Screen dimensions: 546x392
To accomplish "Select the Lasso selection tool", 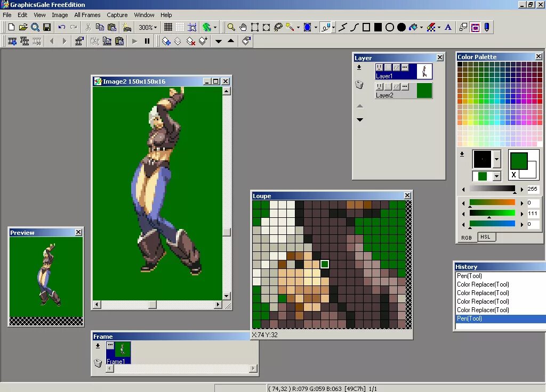I will pyautogui.click(x=278, y=27).
